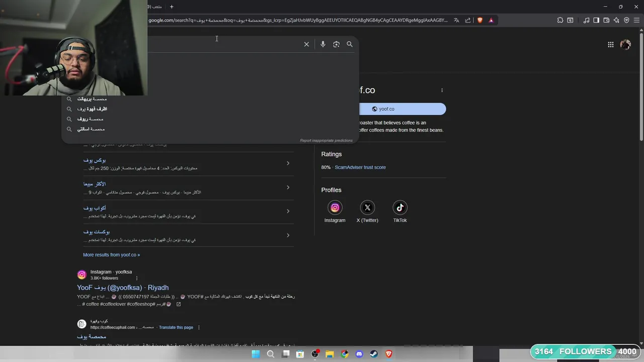The height and width of the screenshot is (362, 644).
Task: Open Brave Shields lion icon
Action: 479,20
